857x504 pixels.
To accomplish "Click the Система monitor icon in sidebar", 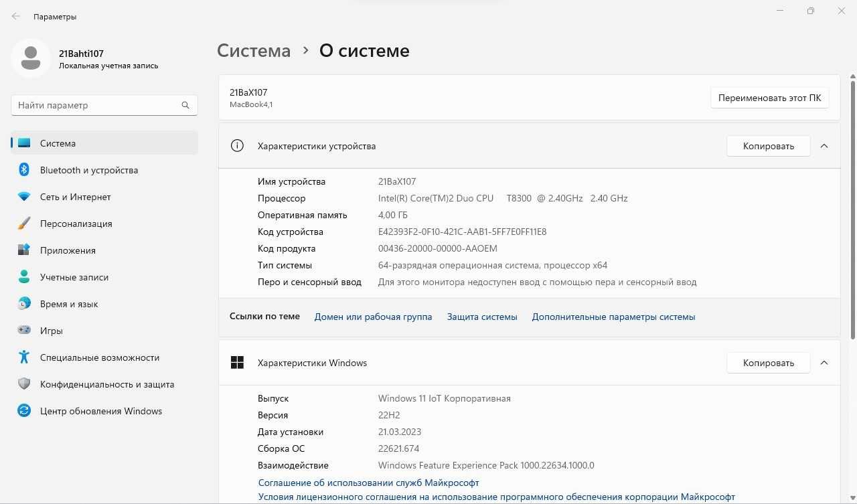I will (x=24, y=143).
